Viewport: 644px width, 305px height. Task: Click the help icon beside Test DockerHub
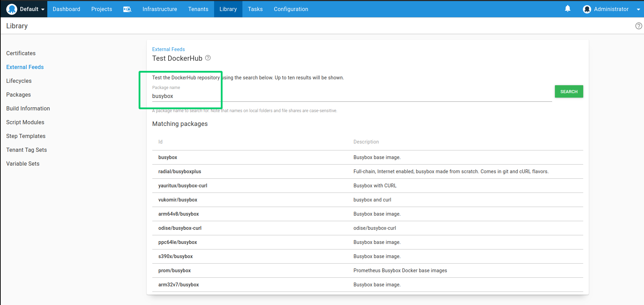click(x=208, y=58)
